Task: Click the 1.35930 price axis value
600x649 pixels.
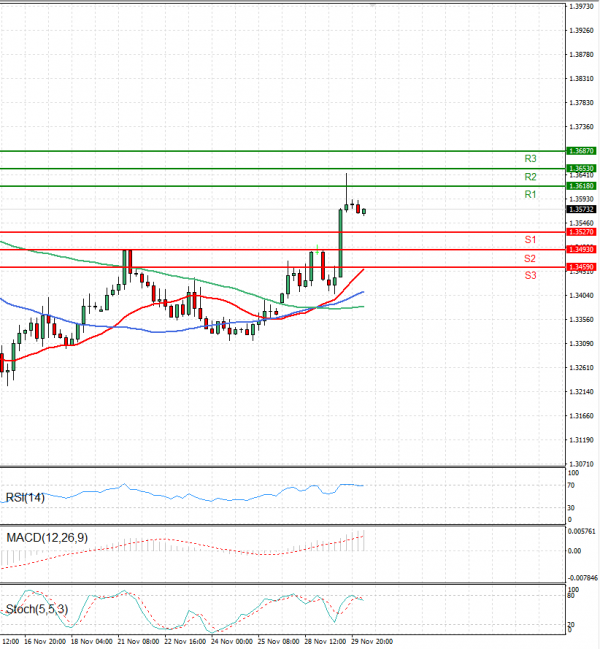Action: click(x=581, y=199)
